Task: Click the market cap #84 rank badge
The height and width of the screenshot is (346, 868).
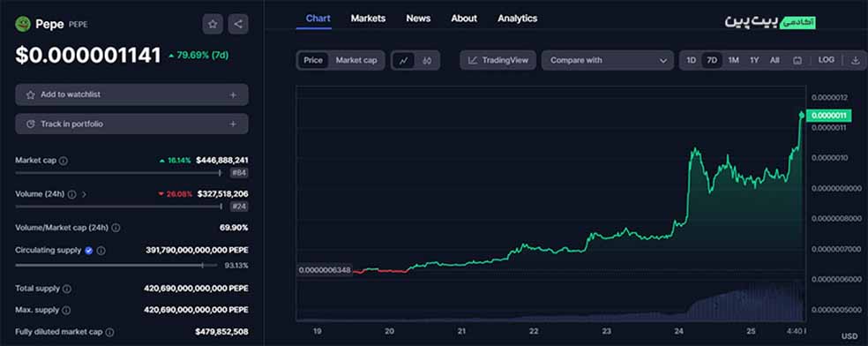Action: 239,173
